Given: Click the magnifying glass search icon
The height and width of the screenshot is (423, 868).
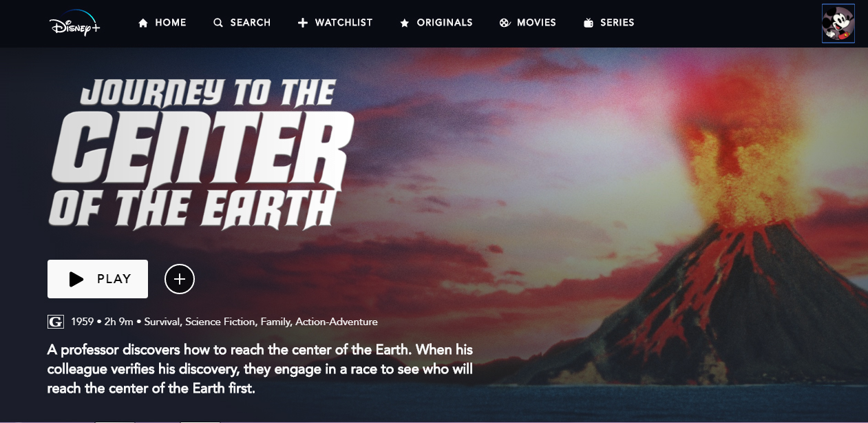Looking at the screenshot, I should click(x=218, y=23).
